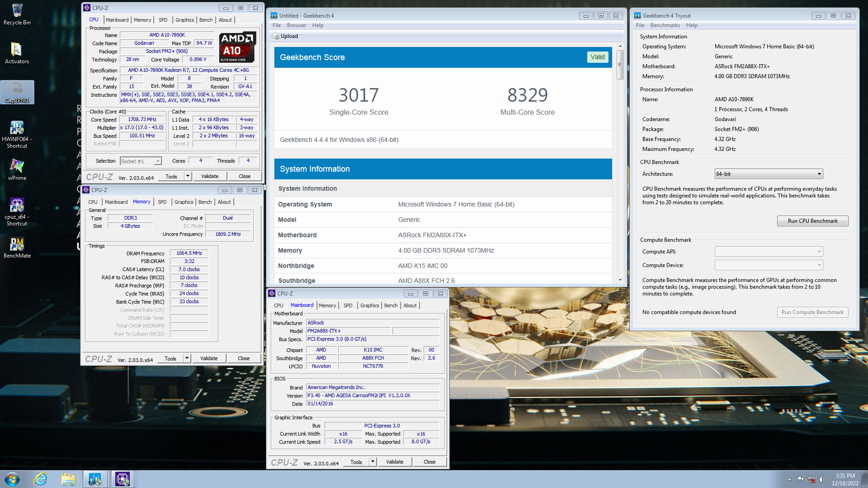Click the Upload icon in Geekbench 4
The image size is (868, 488).
tap(276, 36)
